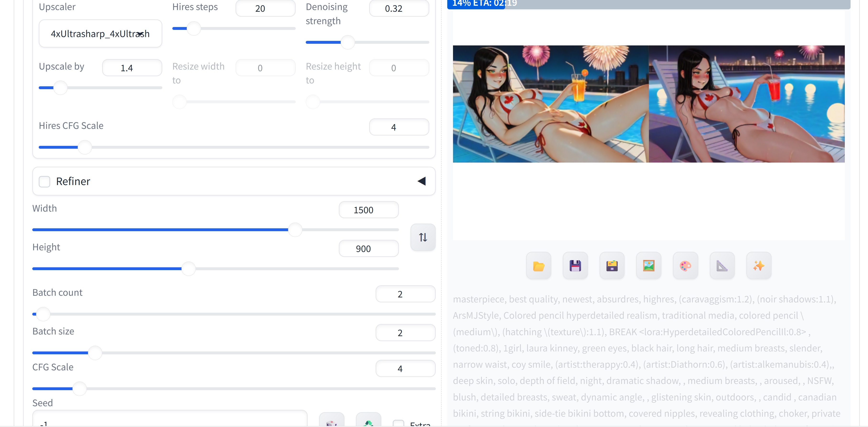Open the Upscaler dropdown 4xUltrasharp
868x427 pixels.
coord(100,33)
